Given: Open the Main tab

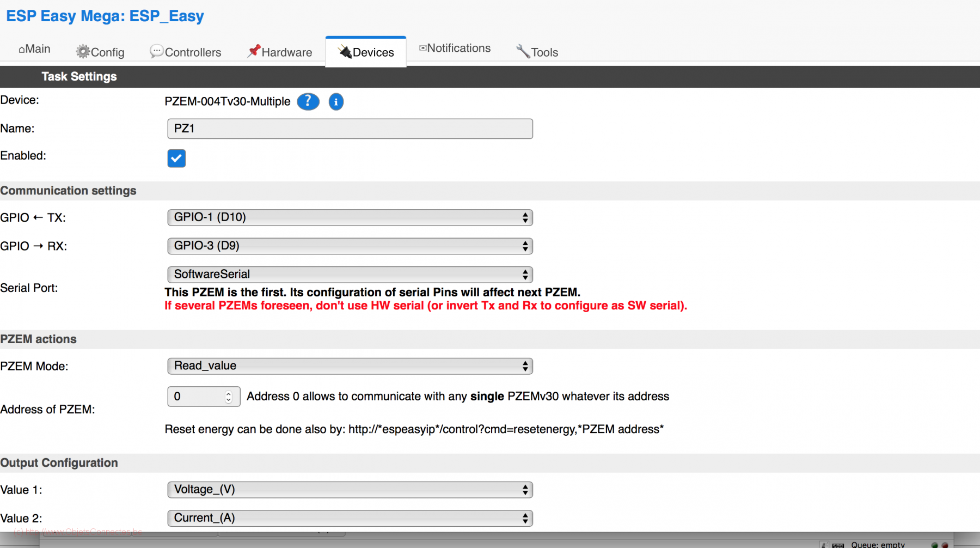Looking at the screenshot, I should [35, 49].
